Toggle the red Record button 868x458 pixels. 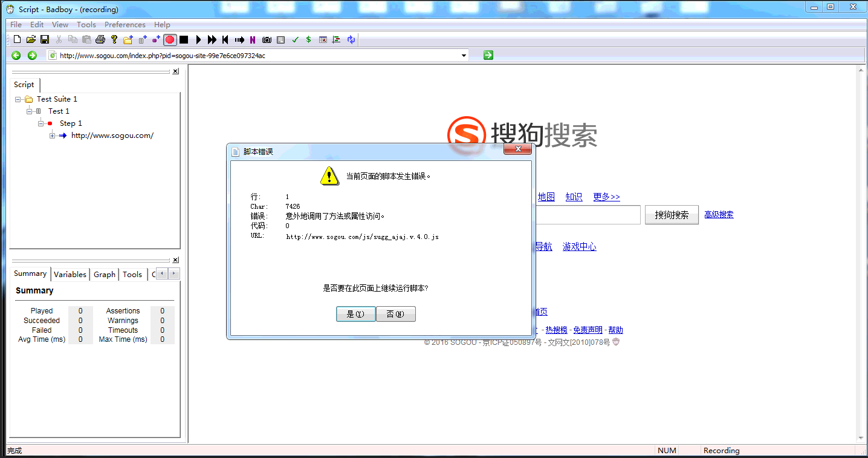pos(170,40)
